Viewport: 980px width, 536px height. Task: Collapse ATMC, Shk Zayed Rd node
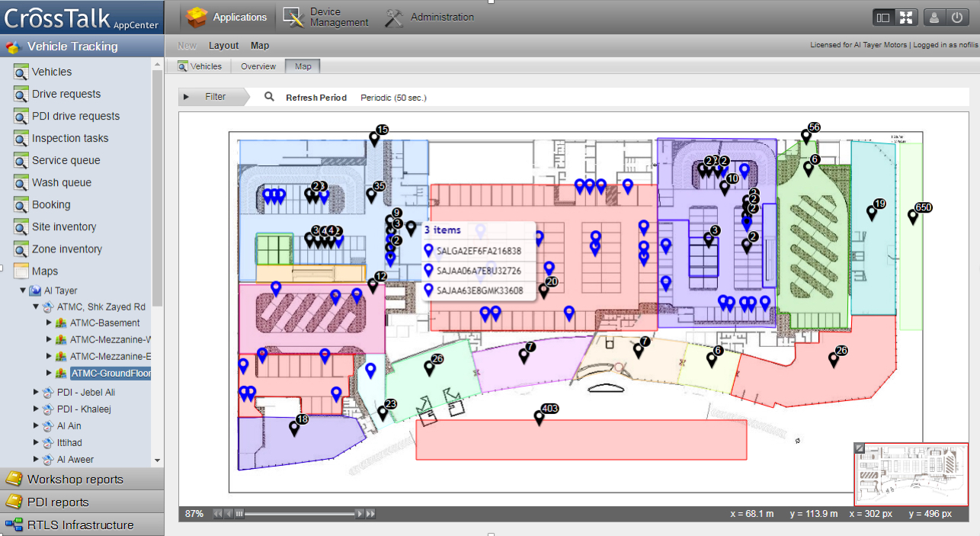click(x=36, y=307)
